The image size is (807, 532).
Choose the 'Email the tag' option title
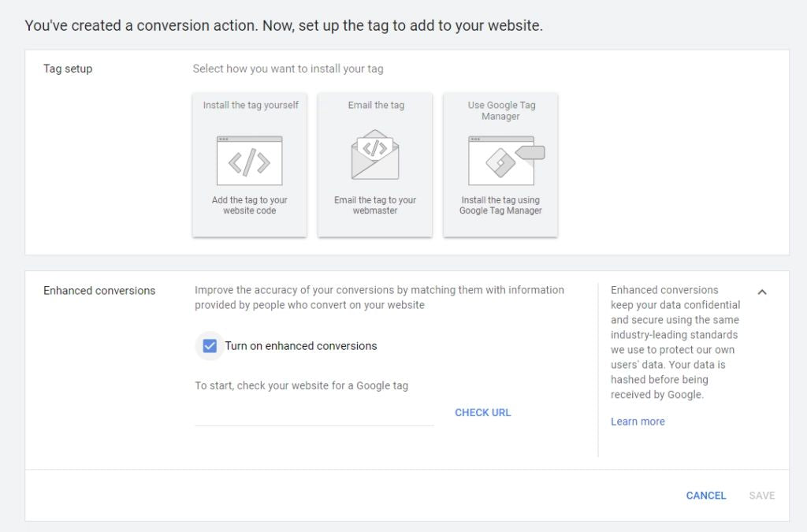pos(376,105)
